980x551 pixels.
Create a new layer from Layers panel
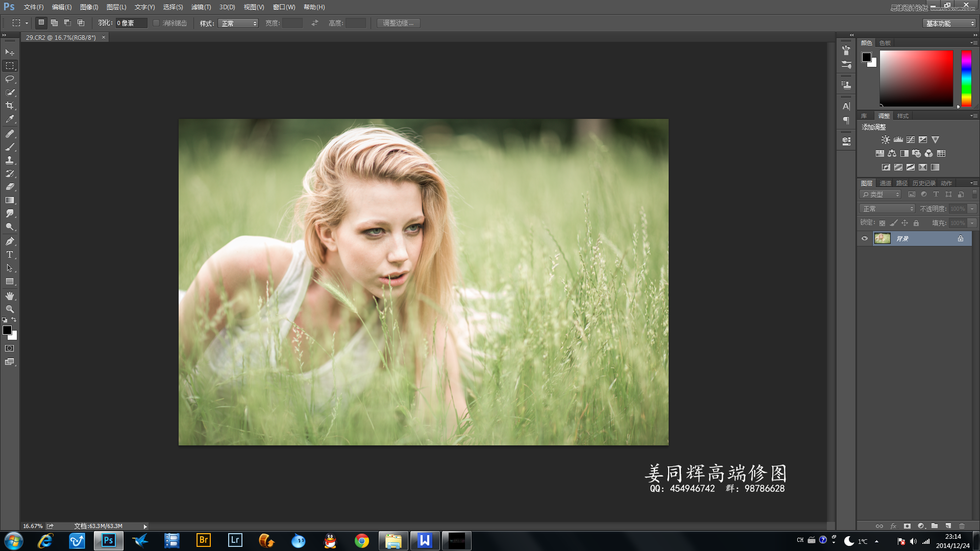(x=948, y=525)
